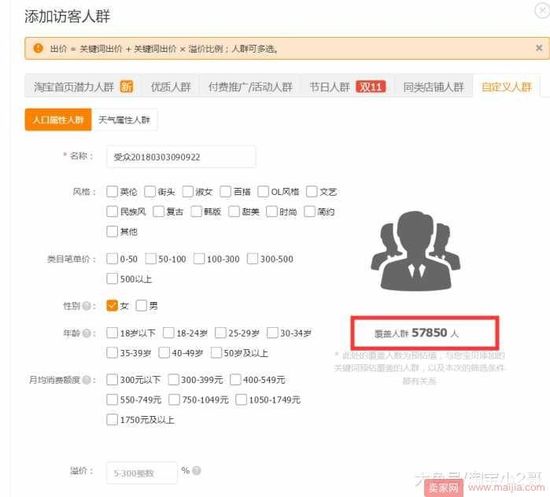
Task: Check the 50岁及以上 age checkbox
Action: pyautogui.click(x=216, y=353)
